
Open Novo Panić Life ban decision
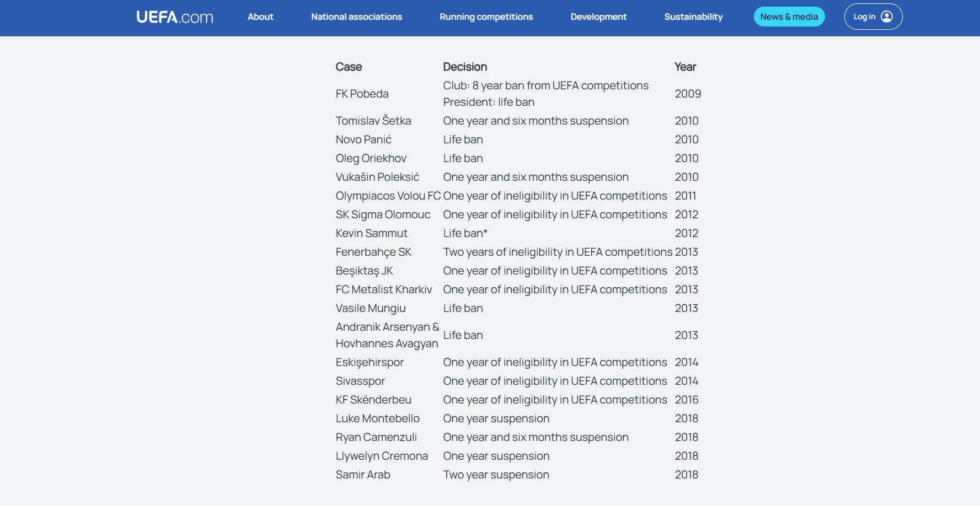click(x=463, y=139)
